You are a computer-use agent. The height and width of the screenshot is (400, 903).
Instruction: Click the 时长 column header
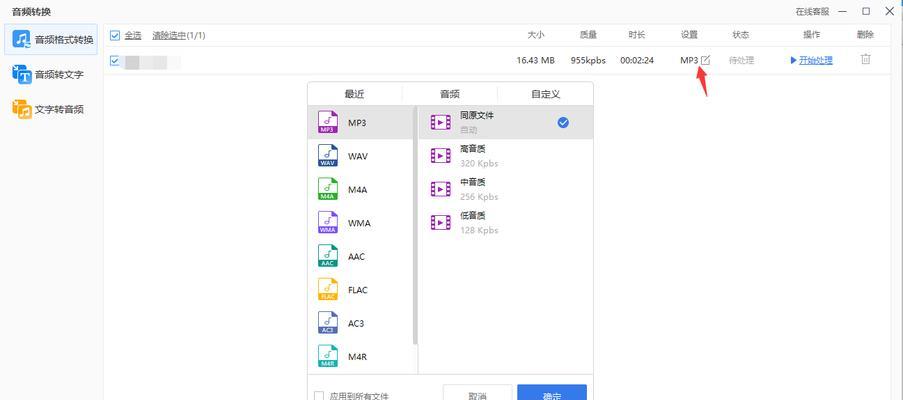[637, 35]
